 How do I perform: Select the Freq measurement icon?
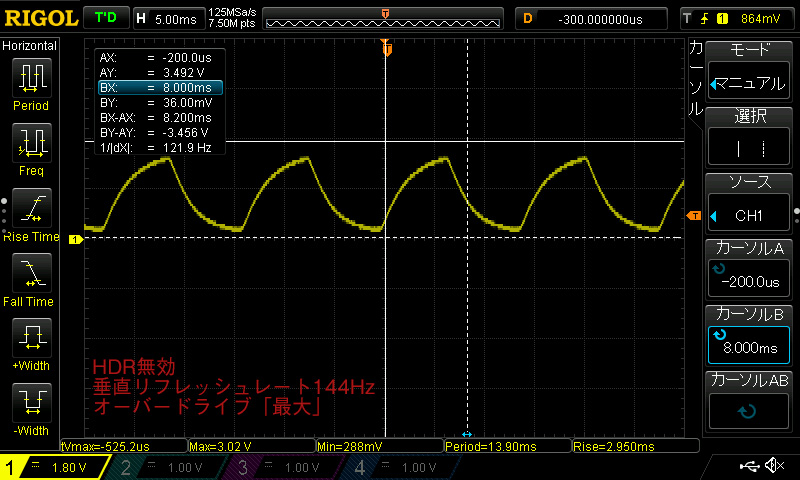coord(32,142)
